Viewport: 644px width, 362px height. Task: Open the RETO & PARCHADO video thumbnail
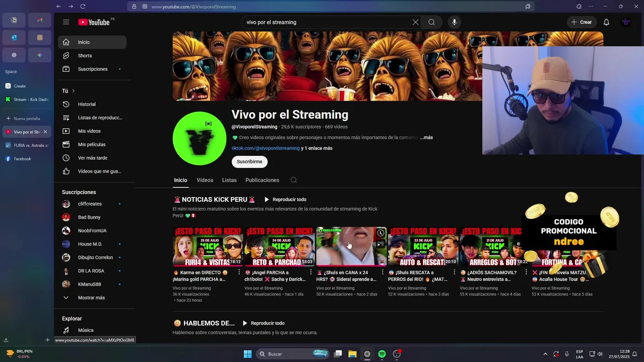(280, 246)
